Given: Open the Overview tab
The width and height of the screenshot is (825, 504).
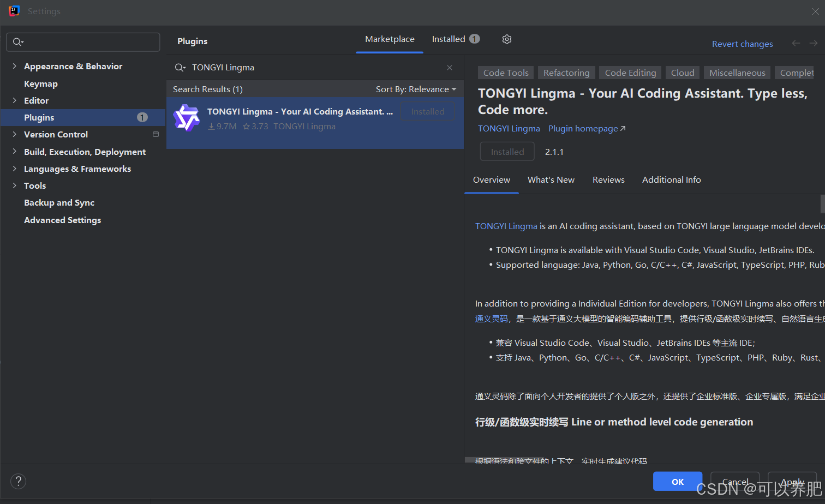Looking at the screenshot, I should 492,180.
